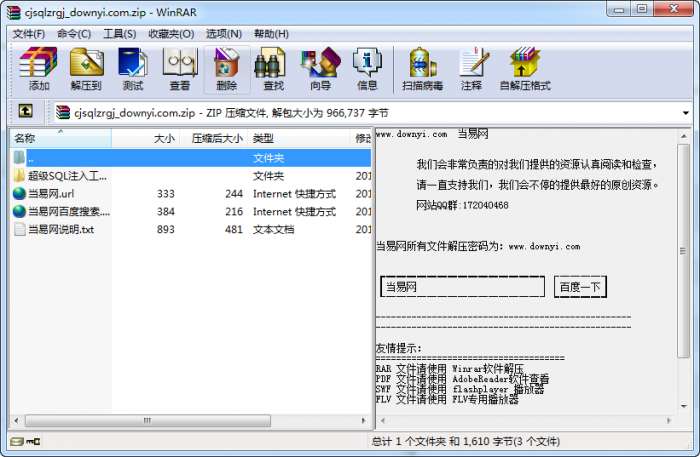Expand the address bar dropdown arrow

(685, 113)
